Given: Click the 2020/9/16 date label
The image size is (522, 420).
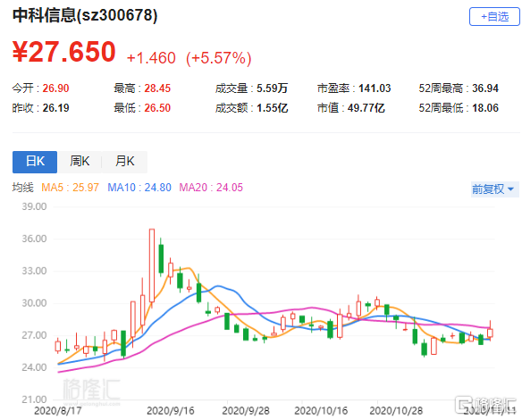Looking at the screenshot, I should coord(171,411).
